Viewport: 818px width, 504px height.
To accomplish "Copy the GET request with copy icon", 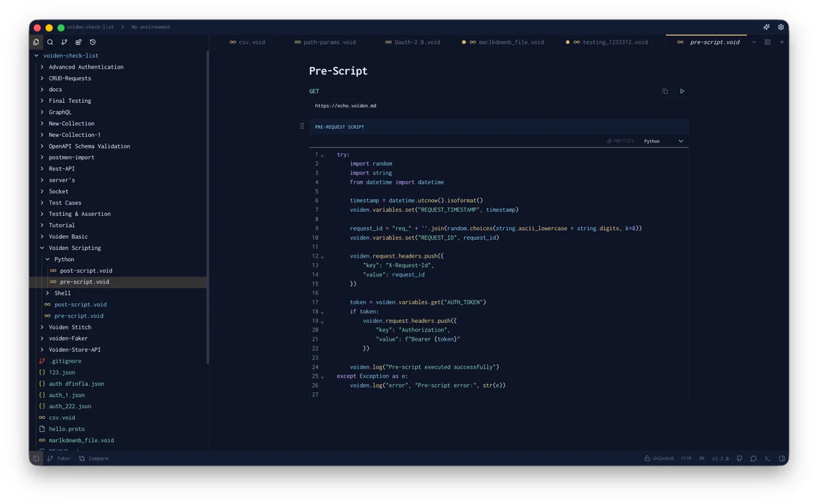I will point(665,91).
